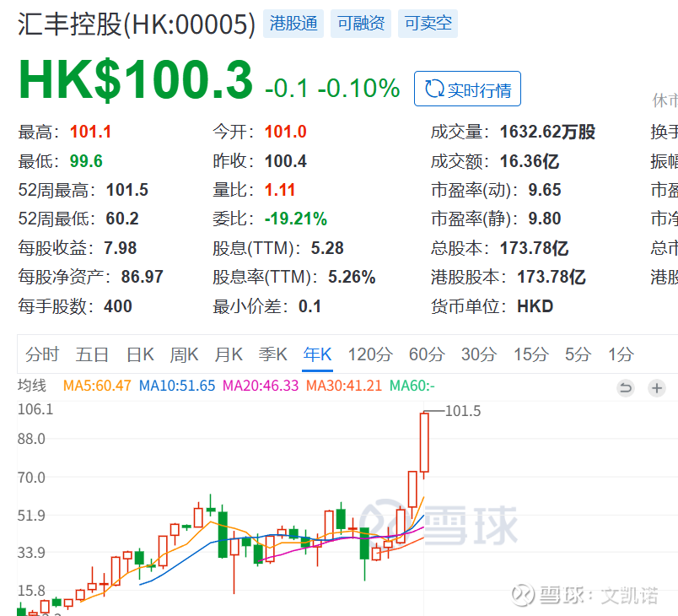Click the chart undo/reset arrow icon
This screenshot has height=616, width=678.
coord(625,388)
